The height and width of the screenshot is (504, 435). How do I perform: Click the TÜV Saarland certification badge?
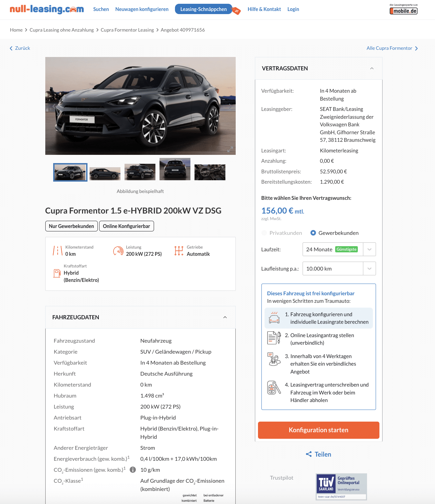click(x=341, y=487)
